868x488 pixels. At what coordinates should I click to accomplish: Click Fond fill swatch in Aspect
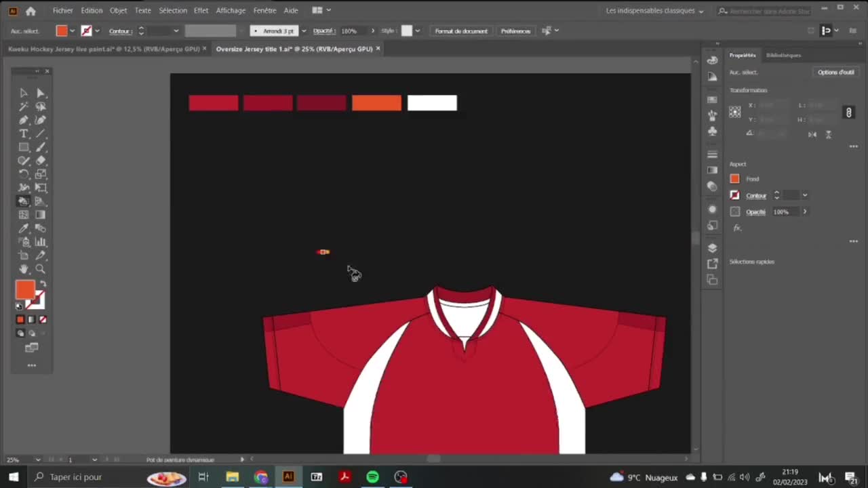point(734,179)
